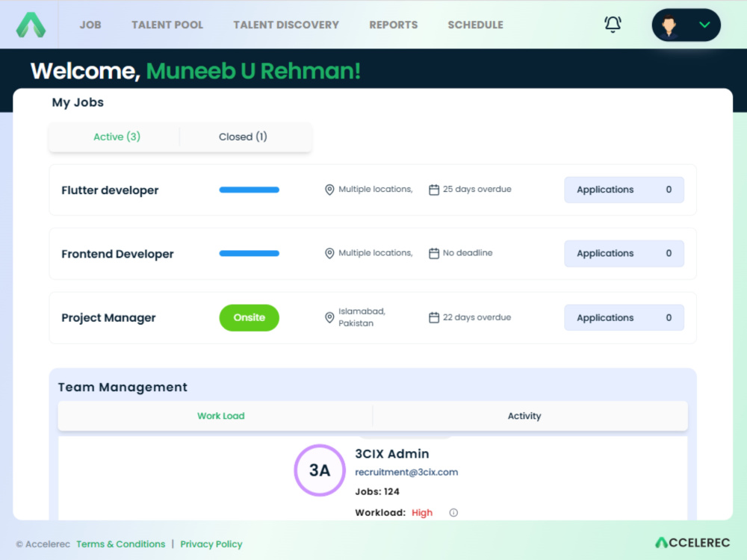Click the 22 days overdue text
747x560 pixels.
pyautogui.click(x=477, y=317)
